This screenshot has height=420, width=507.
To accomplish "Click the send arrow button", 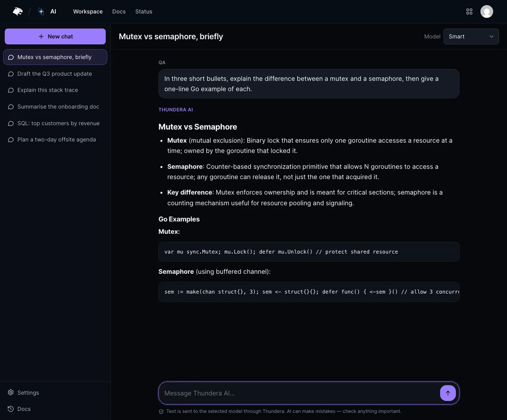I will click(448, 393).
